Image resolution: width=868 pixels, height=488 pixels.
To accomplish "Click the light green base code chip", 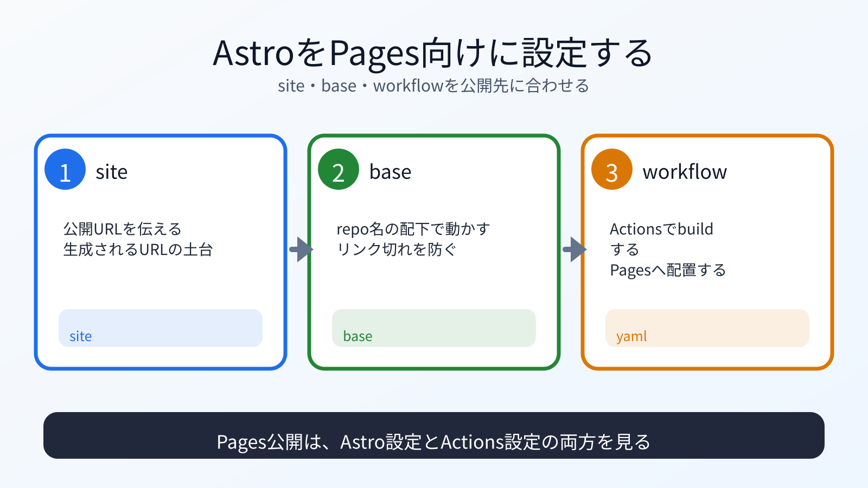I will [434, 328].
